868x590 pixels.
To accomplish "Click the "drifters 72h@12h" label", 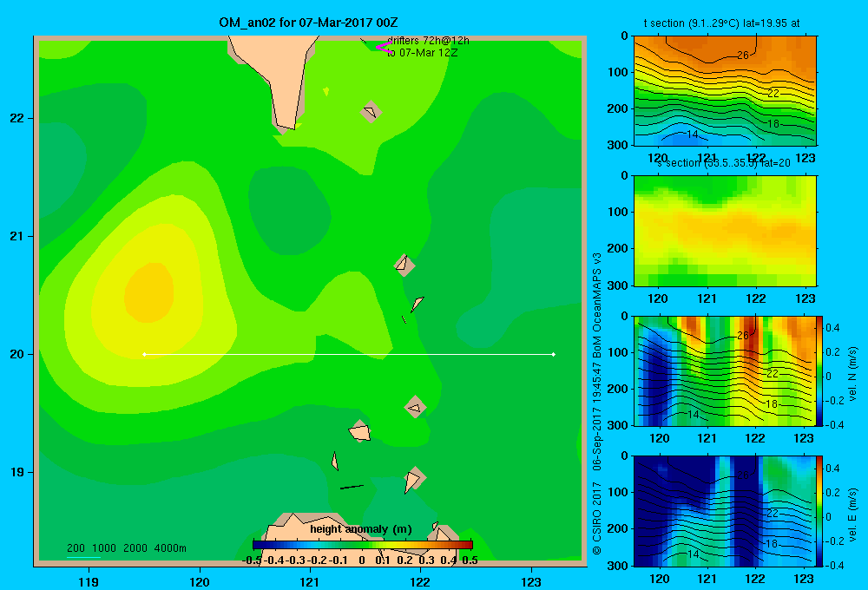I will tap(429, 41).
